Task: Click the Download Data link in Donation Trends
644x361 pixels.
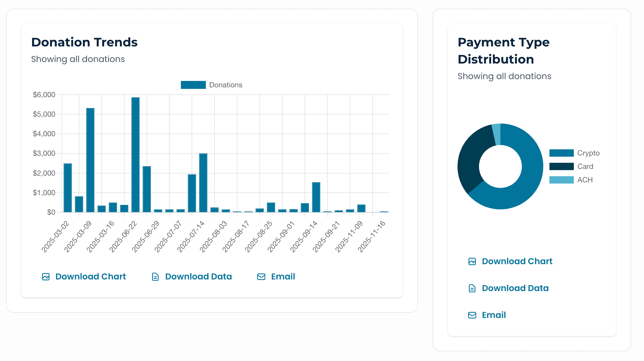Action: (x=198, y=276)
